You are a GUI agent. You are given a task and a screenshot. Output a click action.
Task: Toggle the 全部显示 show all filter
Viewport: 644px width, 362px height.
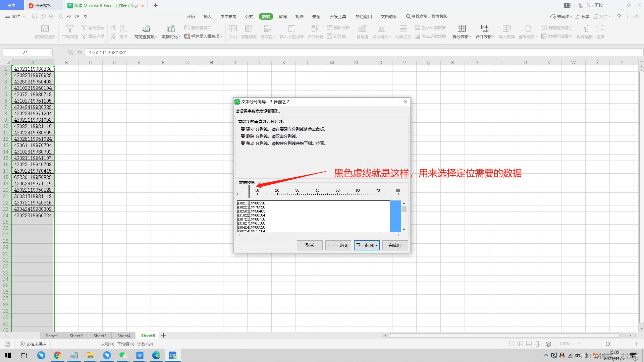tap(93, 28)
